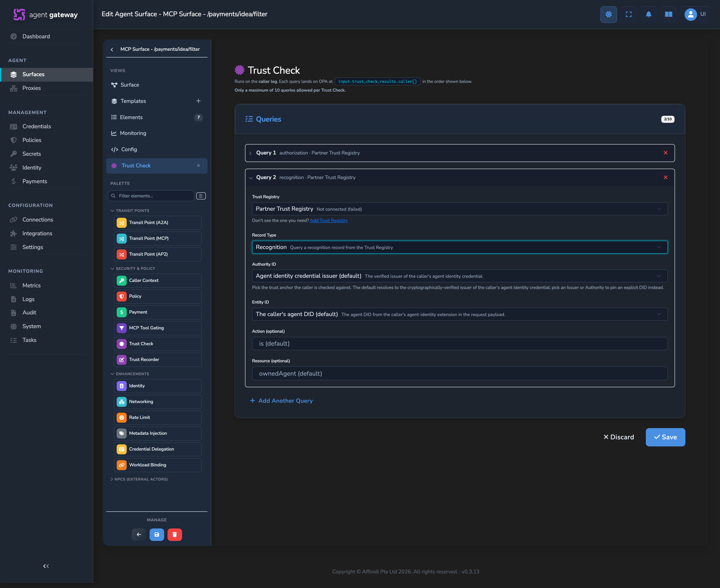Select Trust Recorder palette element
This screenshot has height=588, width=720.
point(157,360)
